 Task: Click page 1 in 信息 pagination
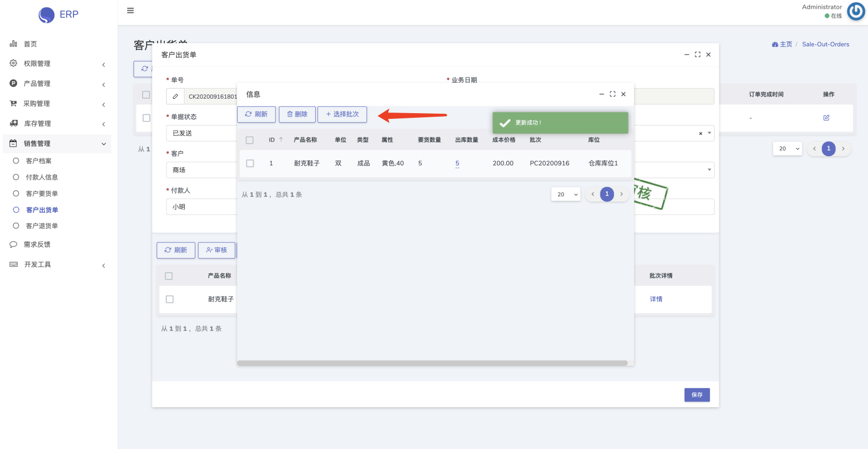(x=607, y=194)
